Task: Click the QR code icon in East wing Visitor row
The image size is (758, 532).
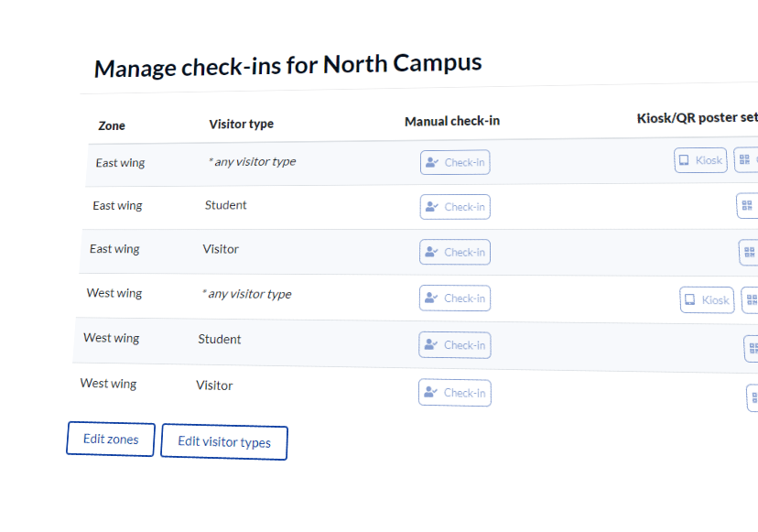Action: click(x=749, y=252)
